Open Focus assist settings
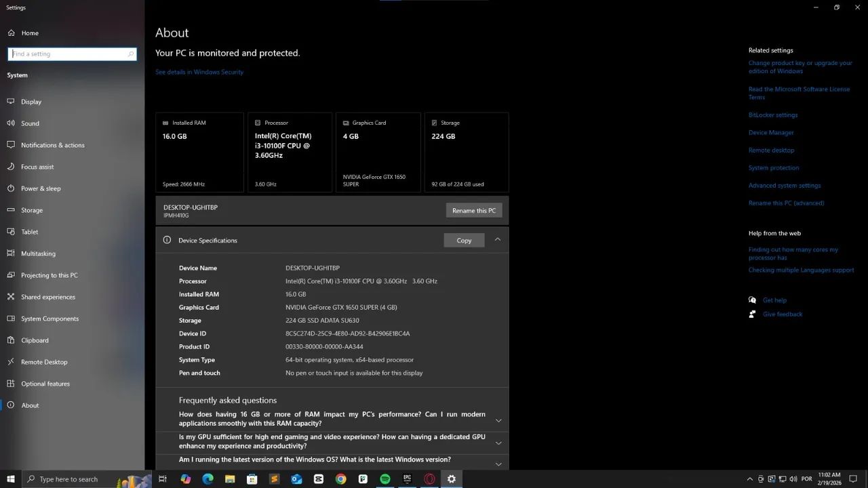 pyautogui.click(x=37, y=166)
